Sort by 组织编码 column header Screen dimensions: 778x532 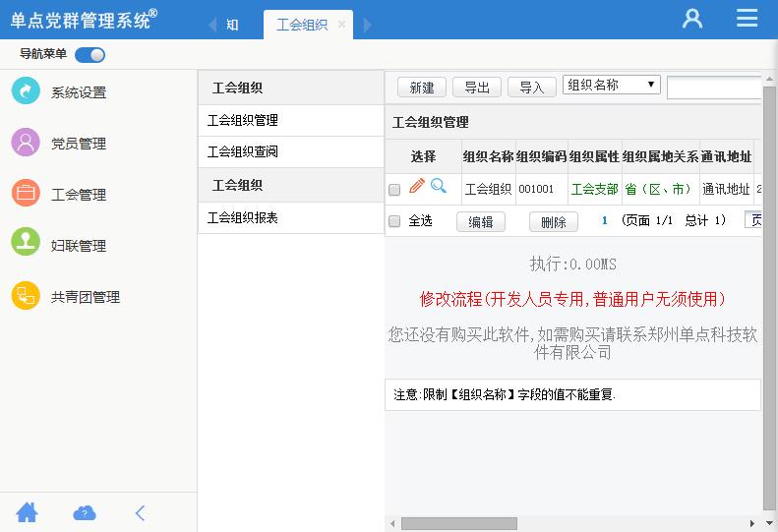pos(541,156)
